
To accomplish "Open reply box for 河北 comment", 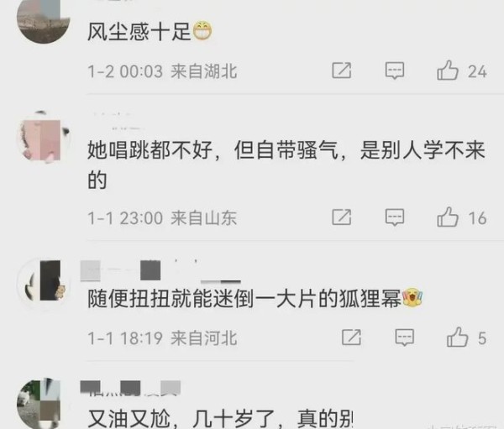I will click(x=404, y=337).
